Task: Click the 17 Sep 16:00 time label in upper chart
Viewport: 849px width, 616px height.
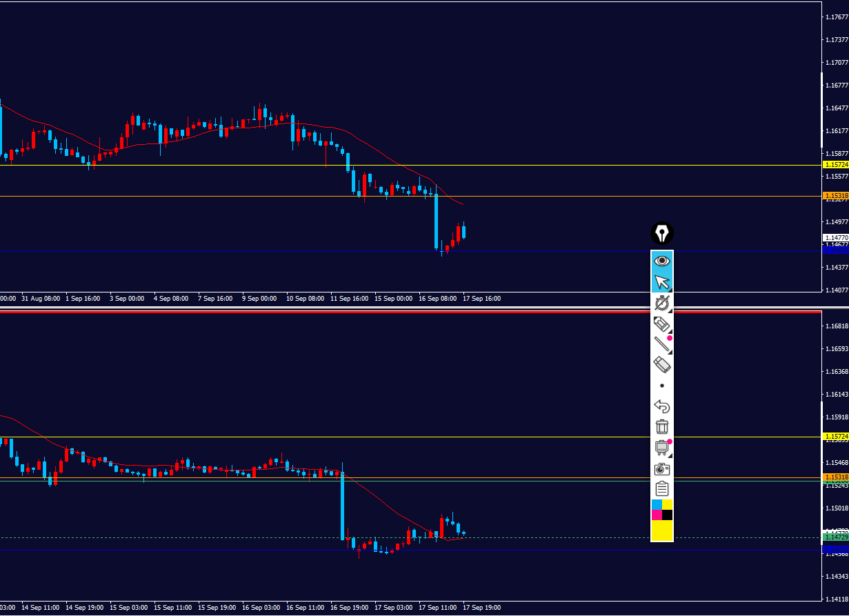Action: pyautogui.click(x=481, y=299)
